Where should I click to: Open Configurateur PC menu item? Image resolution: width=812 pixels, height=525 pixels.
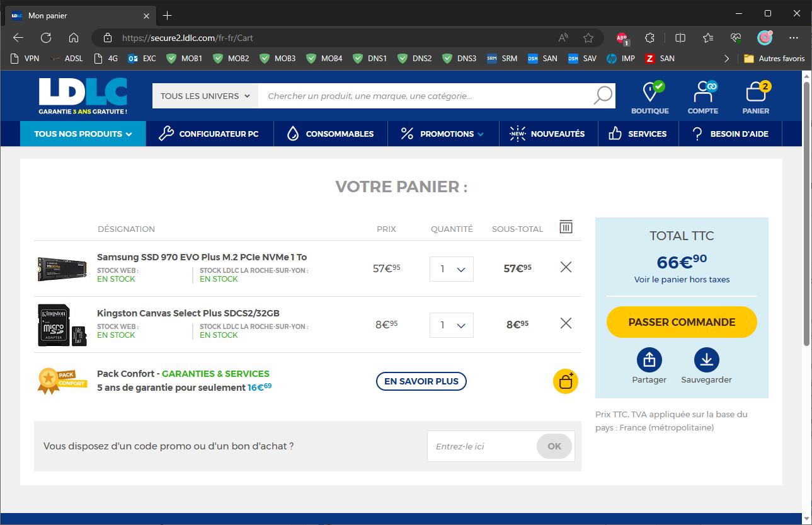click(210, 134)
